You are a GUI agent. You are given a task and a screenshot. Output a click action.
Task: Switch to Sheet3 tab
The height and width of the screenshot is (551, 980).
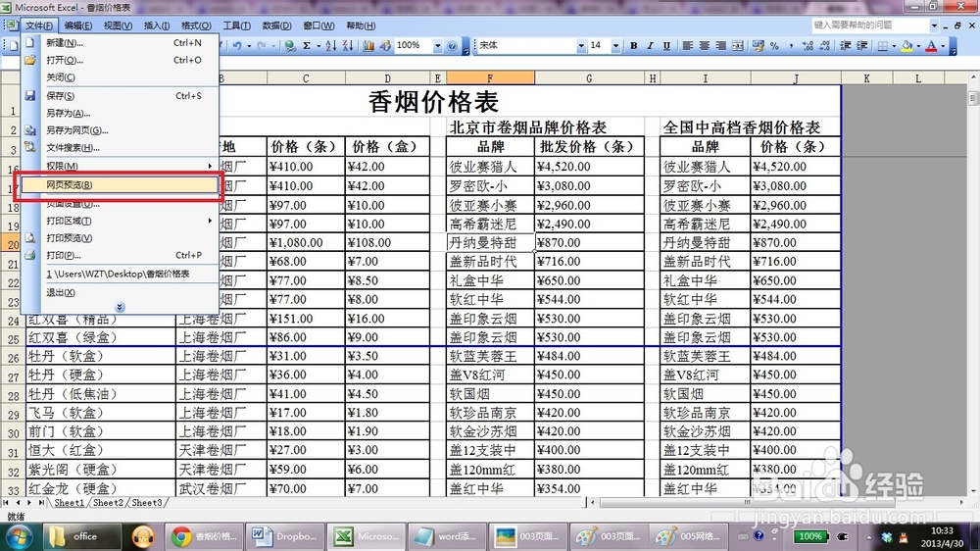point(147,503)
